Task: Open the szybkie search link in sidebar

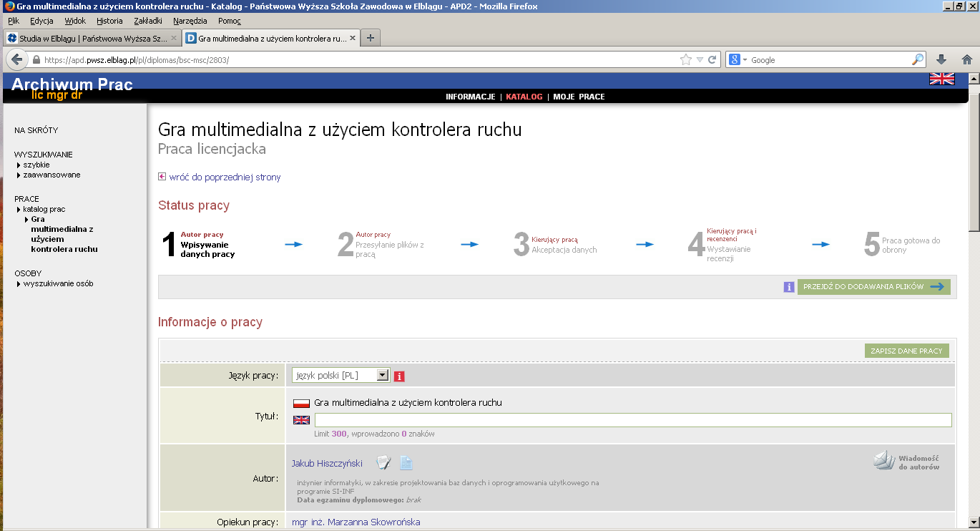Action: click(36, 165)
